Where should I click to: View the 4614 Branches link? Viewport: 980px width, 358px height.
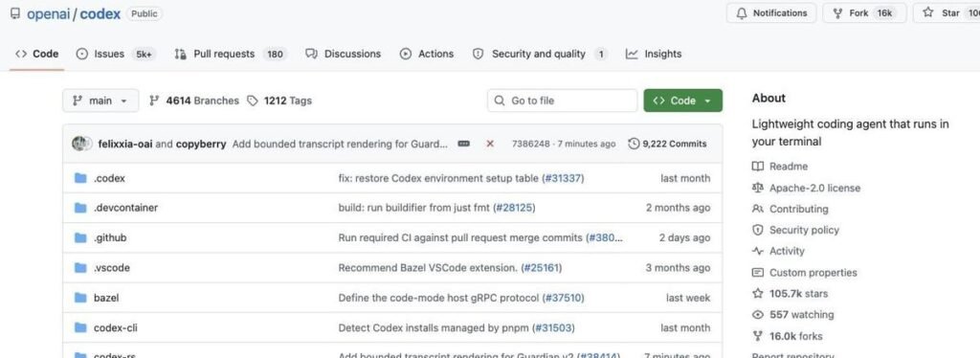(194, 101)
